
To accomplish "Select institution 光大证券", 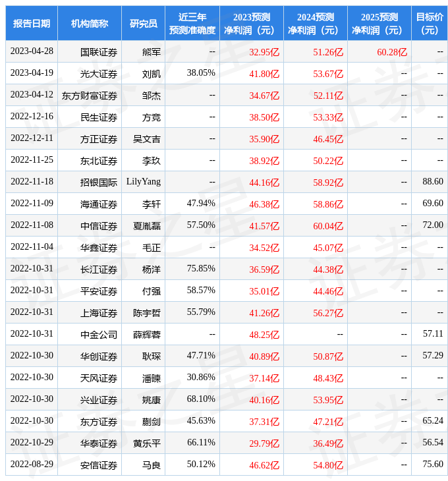I will (x=99, y=74).
